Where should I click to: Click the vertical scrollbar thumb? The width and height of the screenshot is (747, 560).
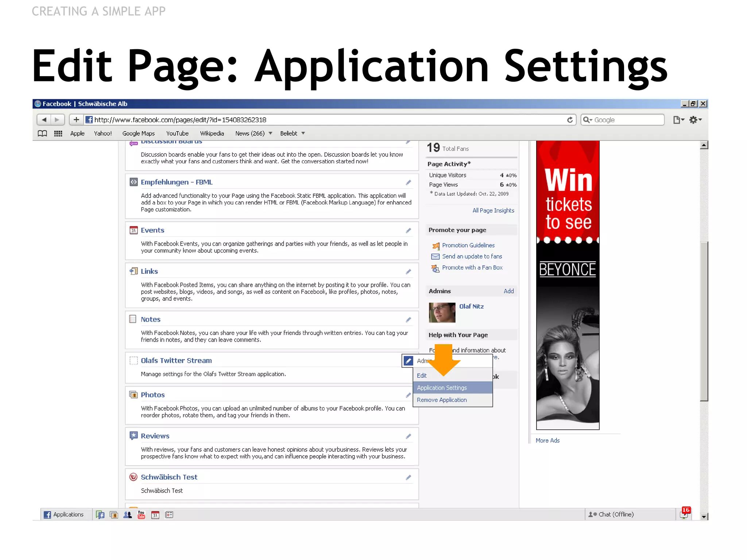coord(704,321)
